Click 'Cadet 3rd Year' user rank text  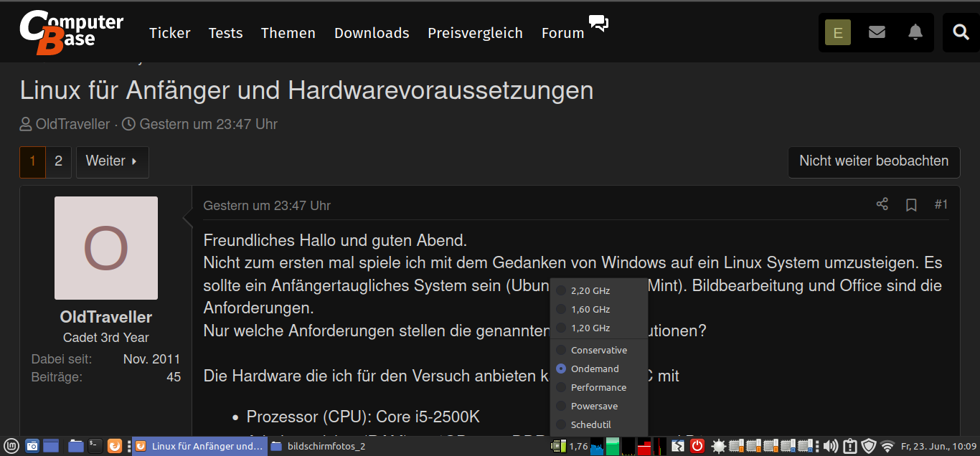pos(106,338)
